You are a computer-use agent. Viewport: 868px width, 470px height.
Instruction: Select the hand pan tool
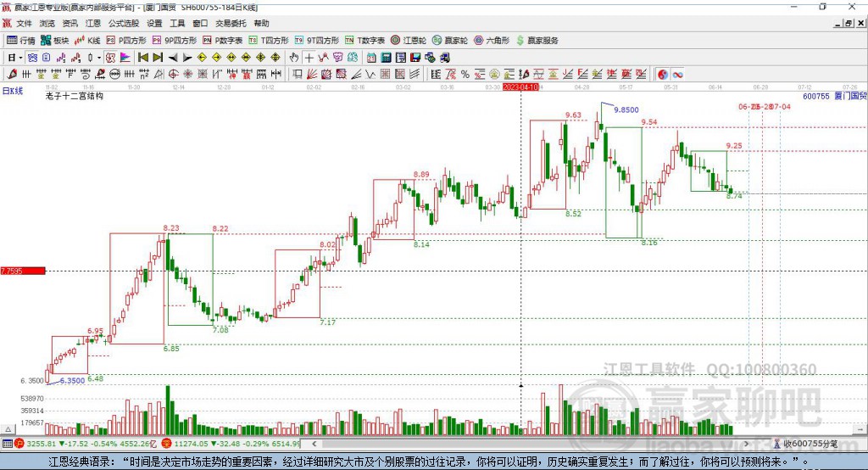294,58
